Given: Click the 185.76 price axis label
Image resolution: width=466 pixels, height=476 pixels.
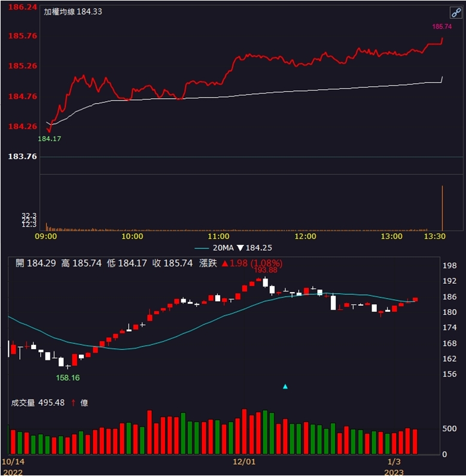Looking at the screenshot, I should point(23,36).
